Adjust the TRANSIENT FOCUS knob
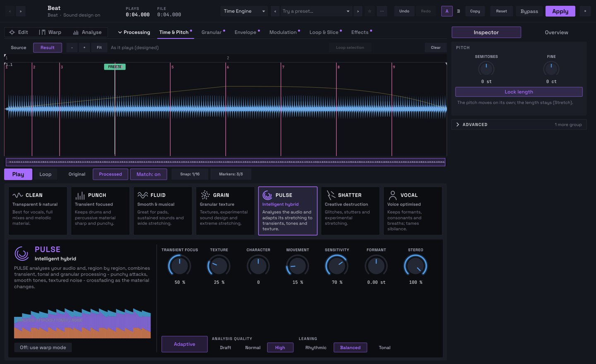 click(179, 266)
